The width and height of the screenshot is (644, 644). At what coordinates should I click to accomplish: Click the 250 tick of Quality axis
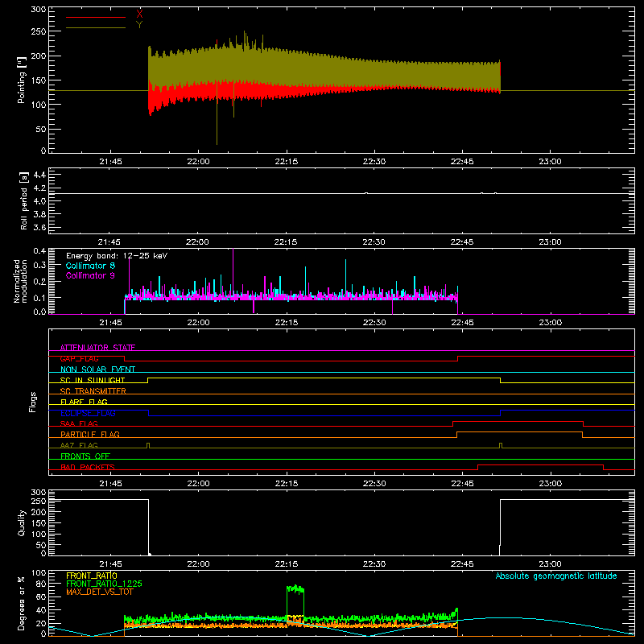click(39, 501)
